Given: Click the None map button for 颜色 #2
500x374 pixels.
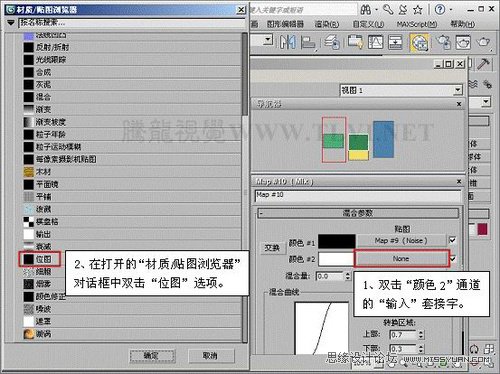Looking at the screenshot, I should [x=401, y=259].
